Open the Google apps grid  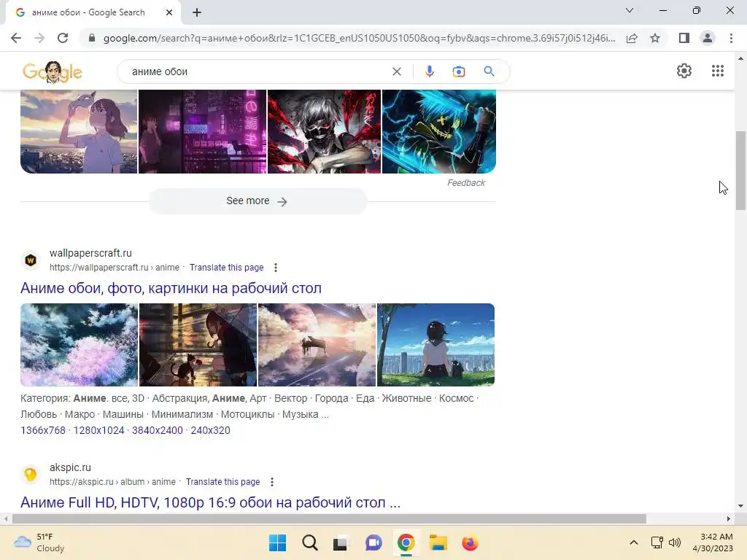pos(718,71)
